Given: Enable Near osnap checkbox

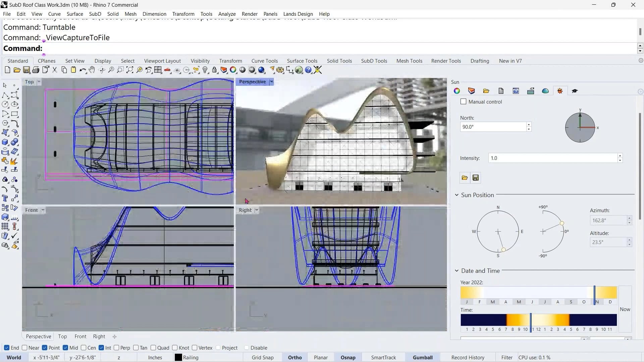Looking at the screenshot, I should (x=24, y=348).
